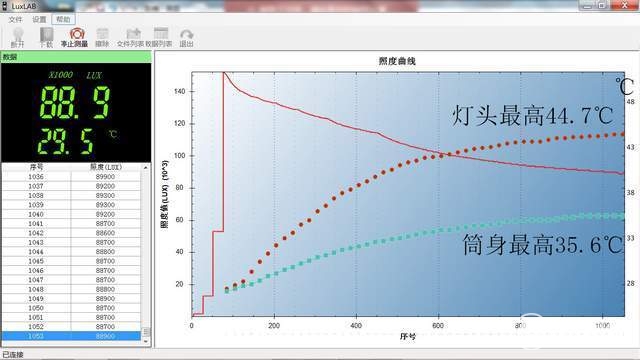Open the 设置 (Settings) menu
The width and height of the screenshot is (640, 360).
point(39,19)
